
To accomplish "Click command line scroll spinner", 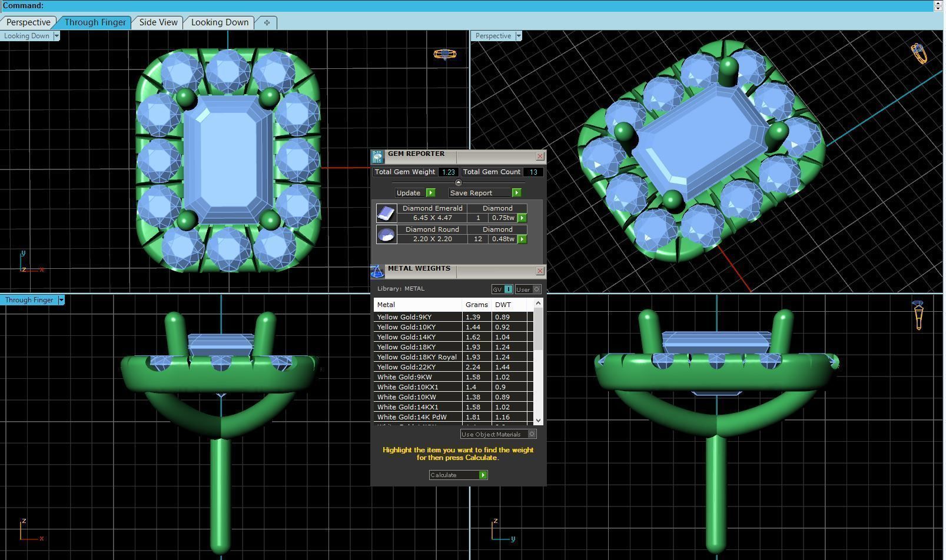I will 938,5.
